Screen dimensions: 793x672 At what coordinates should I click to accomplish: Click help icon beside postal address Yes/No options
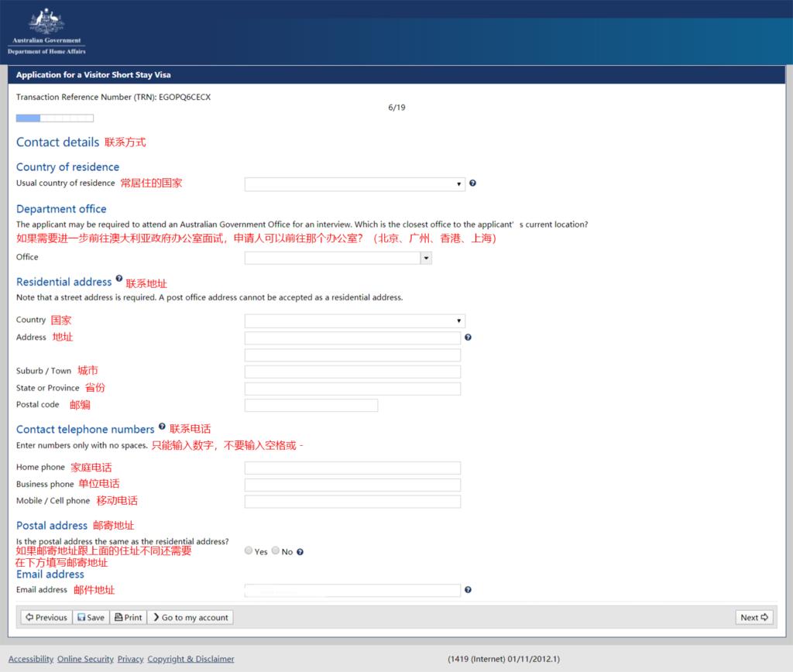(300, 552)
